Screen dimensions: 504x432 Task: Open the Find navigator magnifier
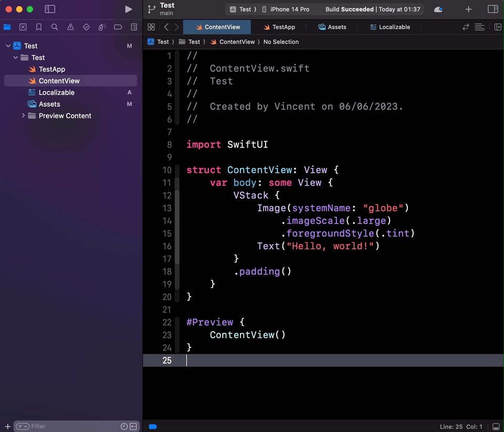coord(55,27)
